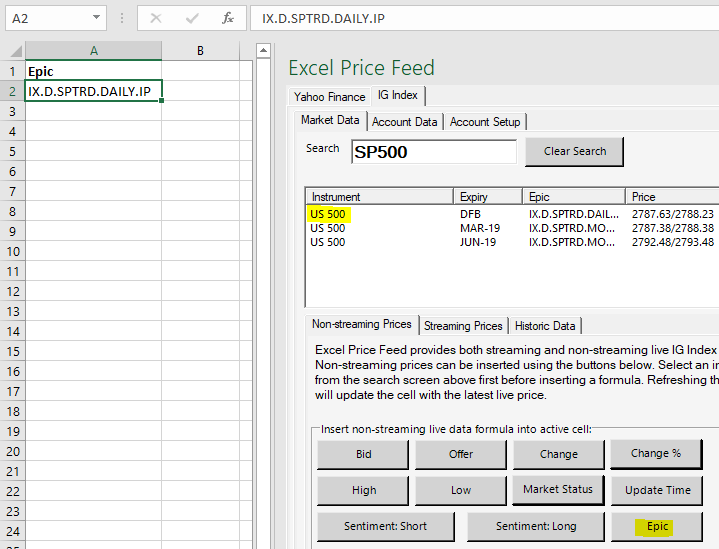The height and width of the screenshot is (549, 719).
Task: Click the formula bar text field
Action: tap(484, 18)
